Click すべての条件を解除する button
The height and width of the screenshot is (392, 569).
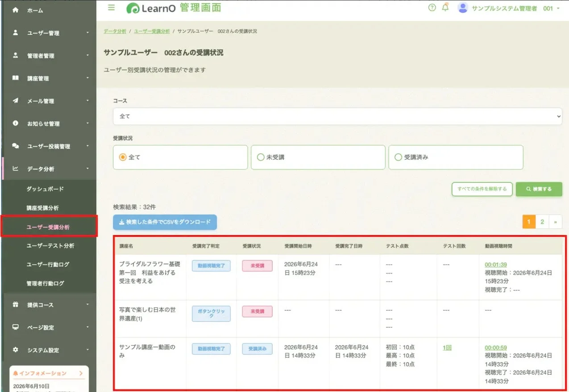(x=482, y=189)
